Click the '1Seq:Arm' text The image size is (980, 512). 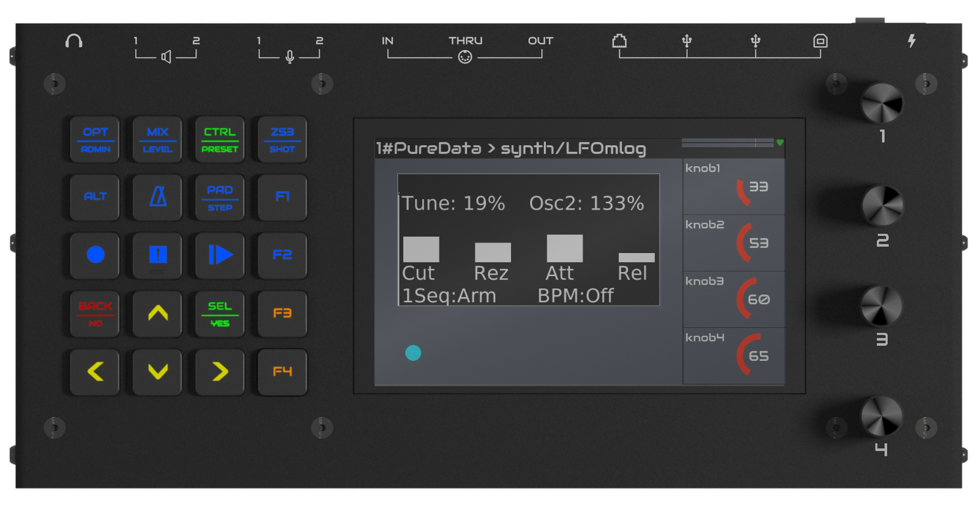coord(449,296)
